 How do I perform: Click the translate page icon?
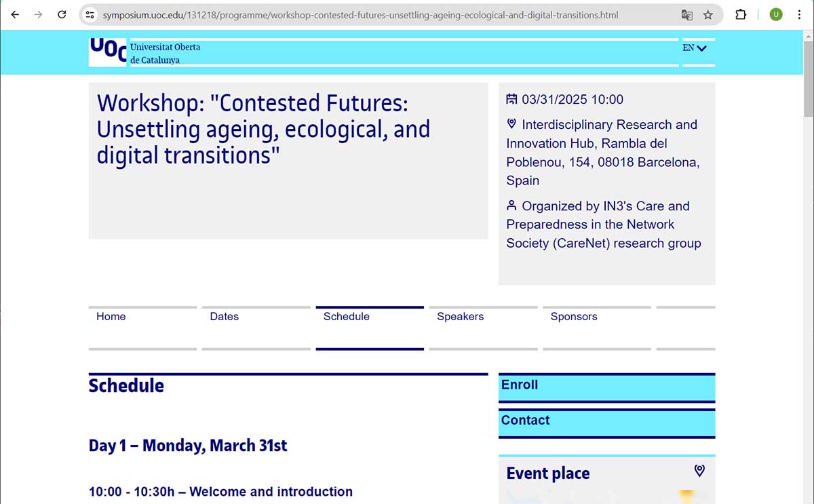(687, 14)
